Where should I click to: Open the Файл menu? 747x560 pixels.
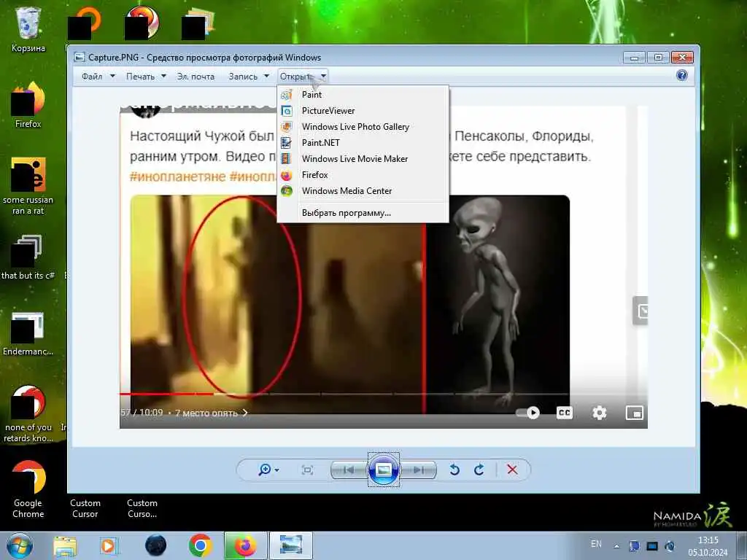pyautogui.click(x=98, y=76)
